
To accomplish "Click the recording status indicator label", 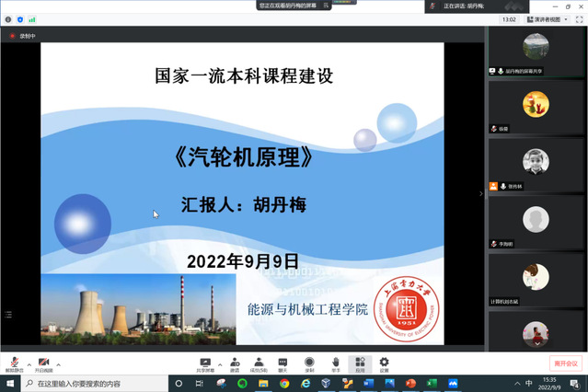I will click(x=24, y=36).
